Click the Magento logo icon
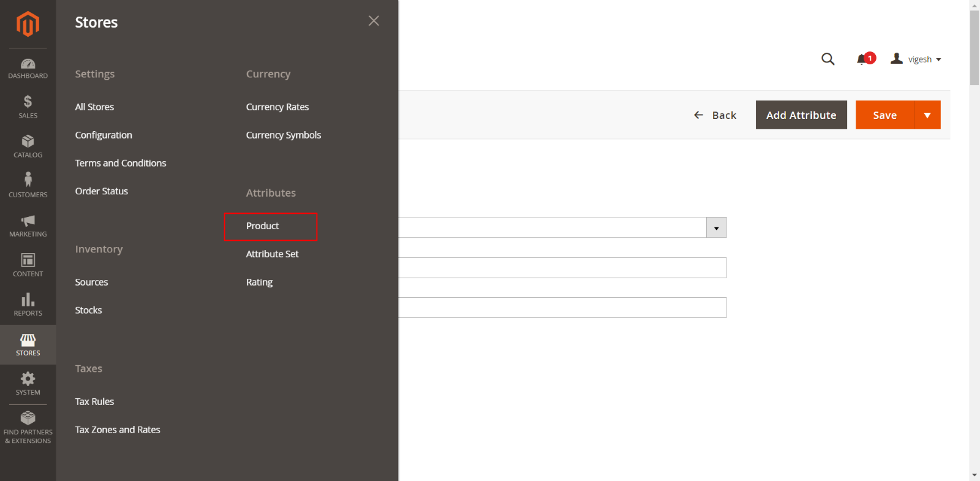This screenshot has height=481, width=980. click(x=28, y=25)
